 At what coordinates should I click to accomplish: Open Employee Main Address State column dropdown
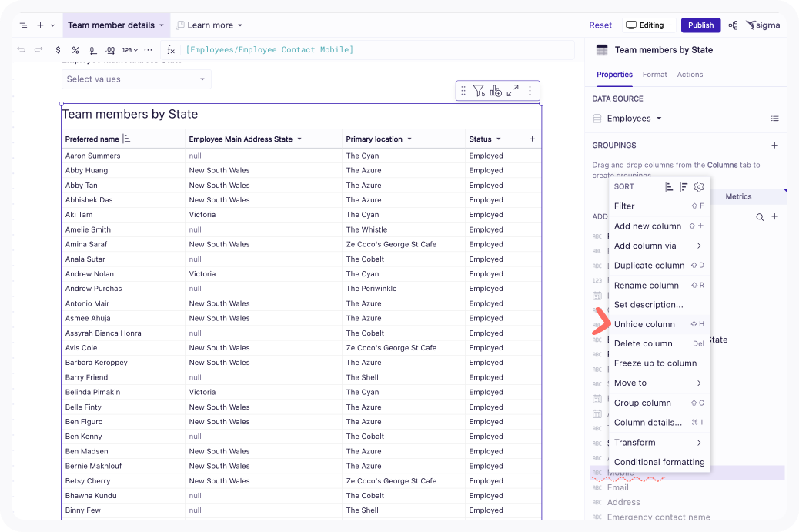pos(299,139)
